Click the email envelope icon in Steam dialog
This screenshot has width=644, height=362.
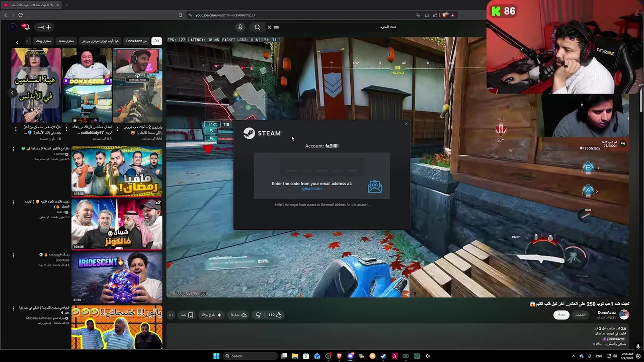[375, 187]
